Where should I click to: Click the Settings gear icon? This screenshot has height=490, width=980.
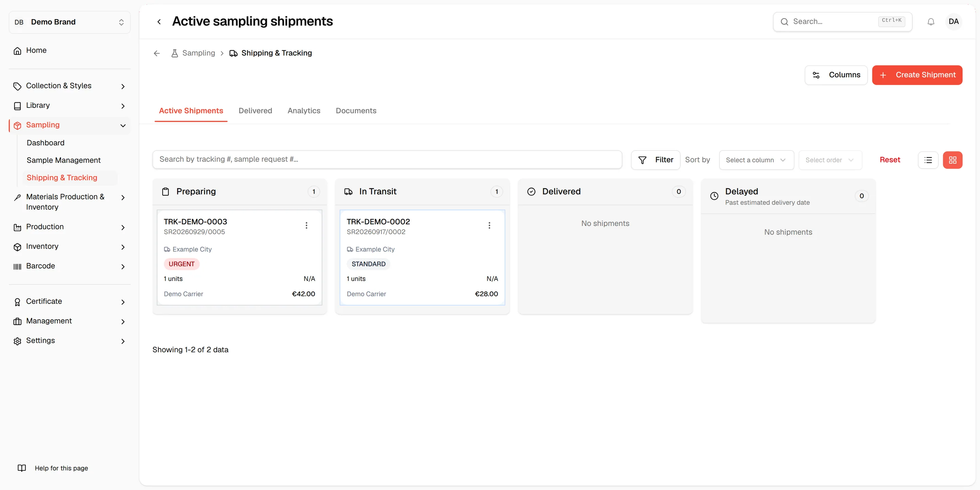point(17,341)
